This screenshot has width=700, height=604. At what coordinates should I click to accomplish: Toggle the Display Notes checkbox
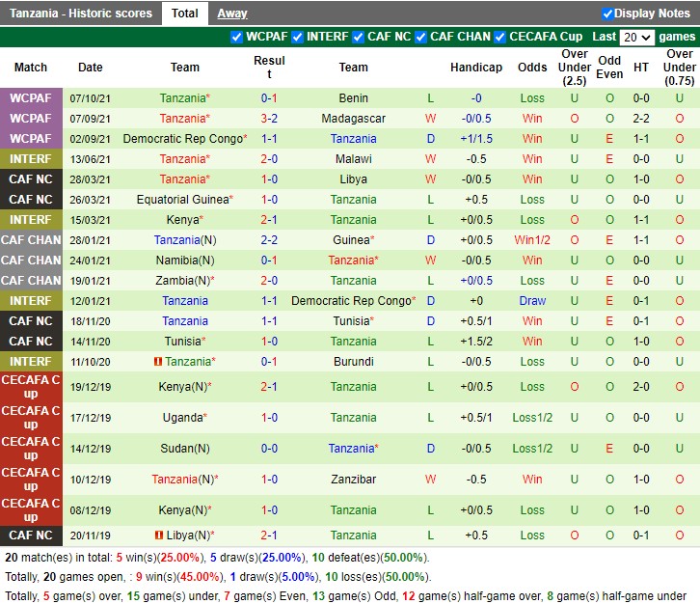pos(607,14)
